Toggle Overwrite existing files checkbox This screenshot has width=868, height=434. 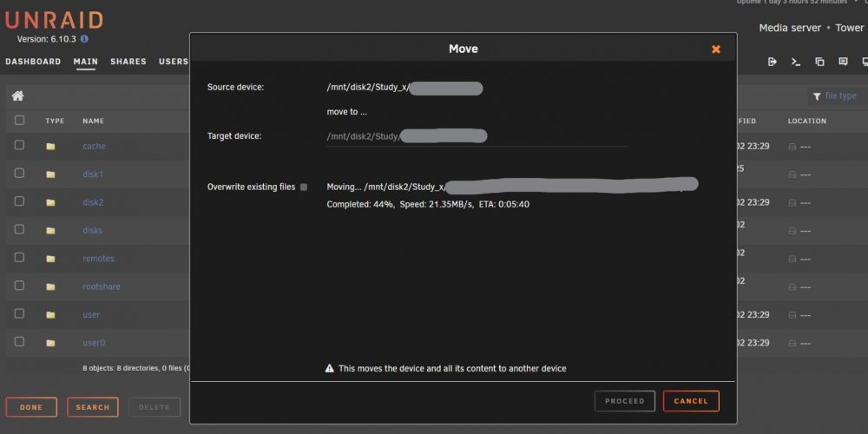pyautogui.click(x=303, y=187)
